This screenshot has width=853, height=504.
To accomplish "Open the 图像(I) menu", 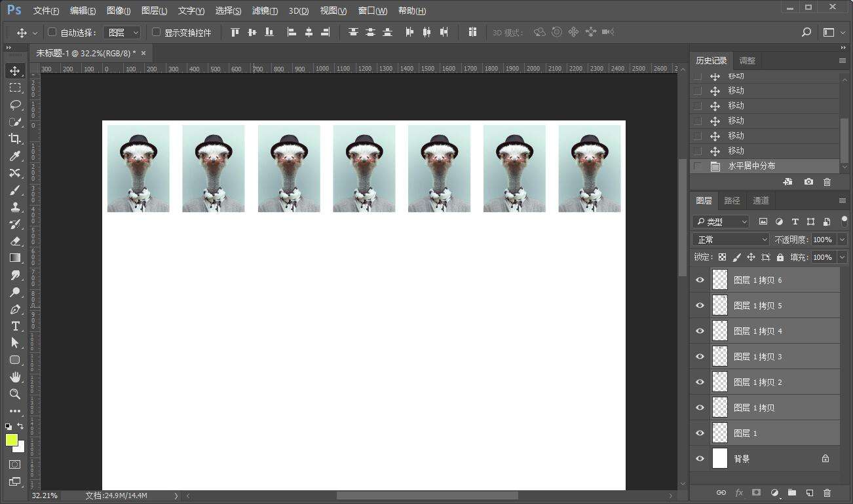I will (118, 11).
